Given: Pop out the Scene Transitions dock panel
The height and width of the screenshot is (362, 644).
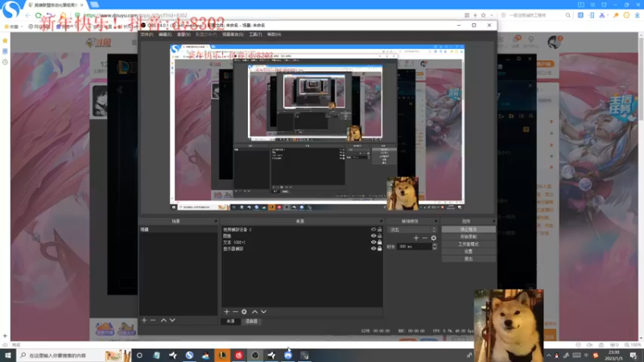Looking at the screenshot, I should pyautogui.click(x=436, y=221).
